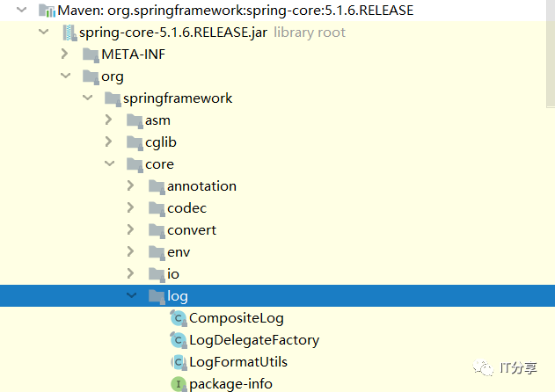The height and width of the screenshot is (392, 555).
Task: Open the LogFormatUtils class
Action: 238,362
